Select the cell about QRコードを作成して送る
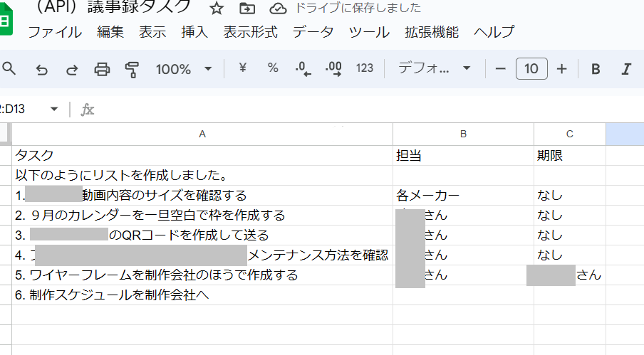 [x=202, y=235]
